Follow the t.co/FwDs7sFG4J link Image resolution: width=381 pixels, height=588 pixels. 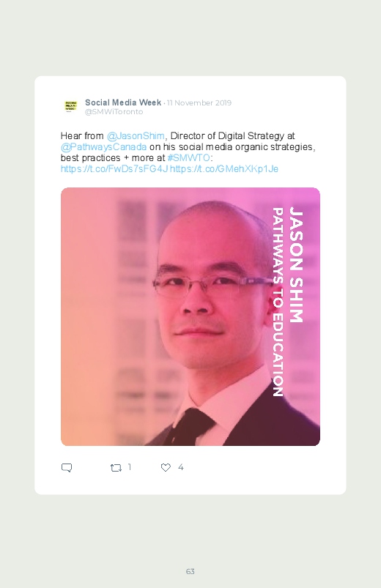coord(114,168)
